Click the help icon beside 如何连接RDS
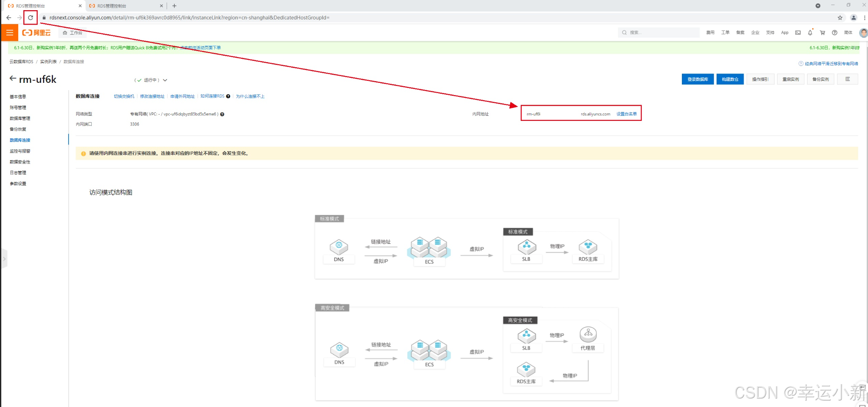This screenshot has width=868, height=407. [x=228, y=96]
